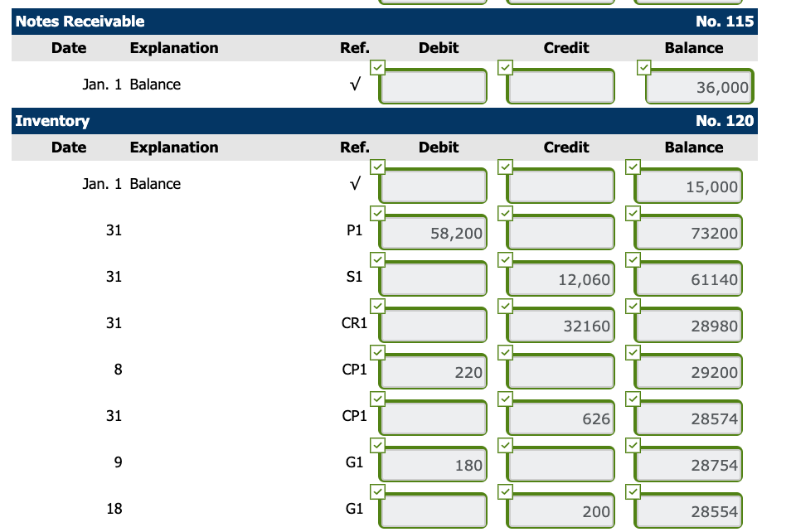Screen dimensions: 791x532
Task: Click the empty Debit field for Notes Receivable
Action: tap(432, 86)
